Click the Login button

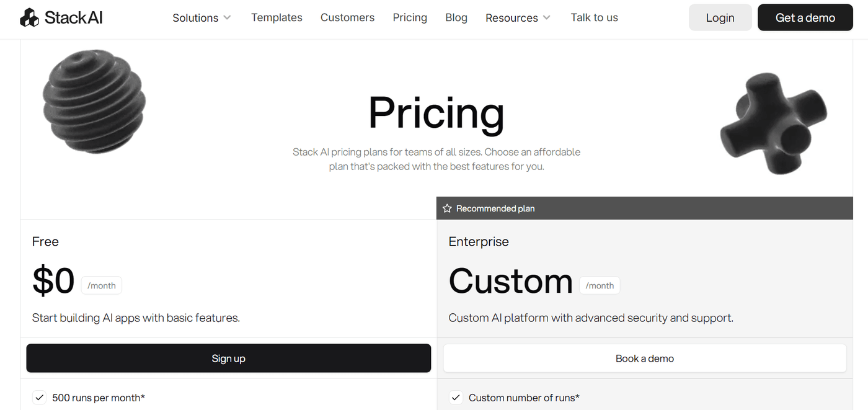coord(720,17)
